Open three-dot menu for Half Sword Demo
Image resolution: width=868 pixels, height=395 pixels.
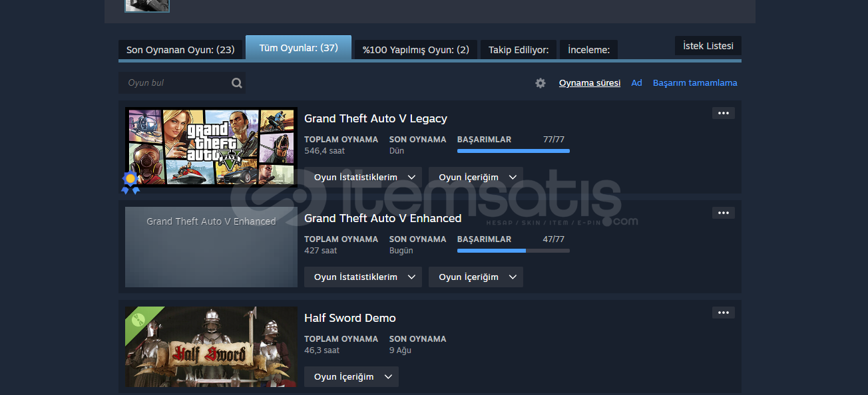[724, 313]
